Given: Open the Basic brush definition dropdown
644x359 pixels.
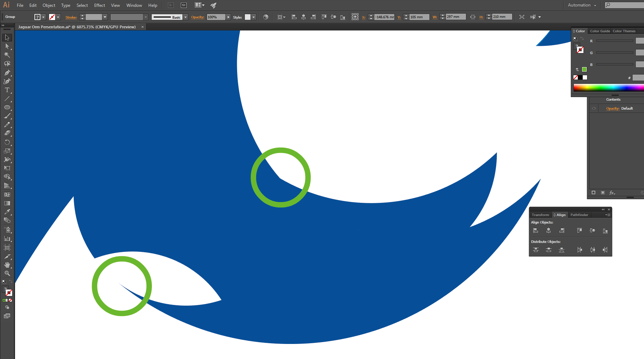Looking at the screenshot, I should [x=186, y=17].
